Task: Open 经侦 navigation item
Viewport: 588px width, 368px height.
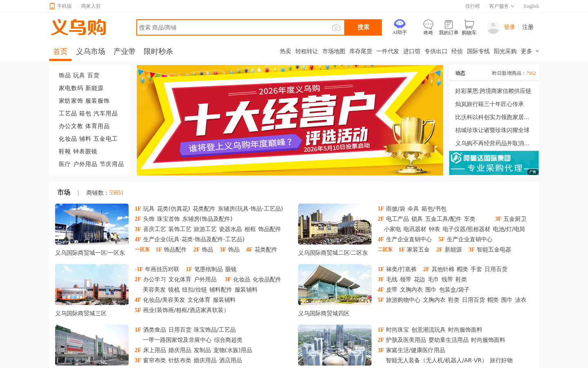Action: point(457,51)
